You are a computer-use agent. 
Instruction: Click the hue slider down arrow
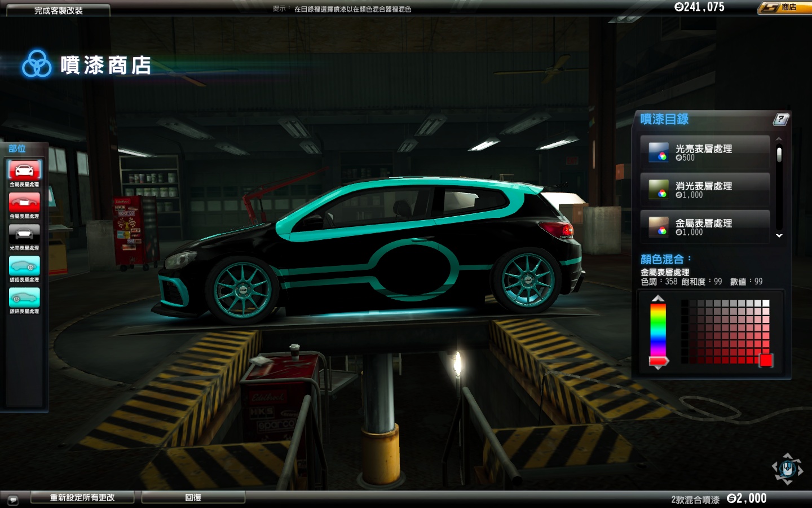click(x=658, y=367)
